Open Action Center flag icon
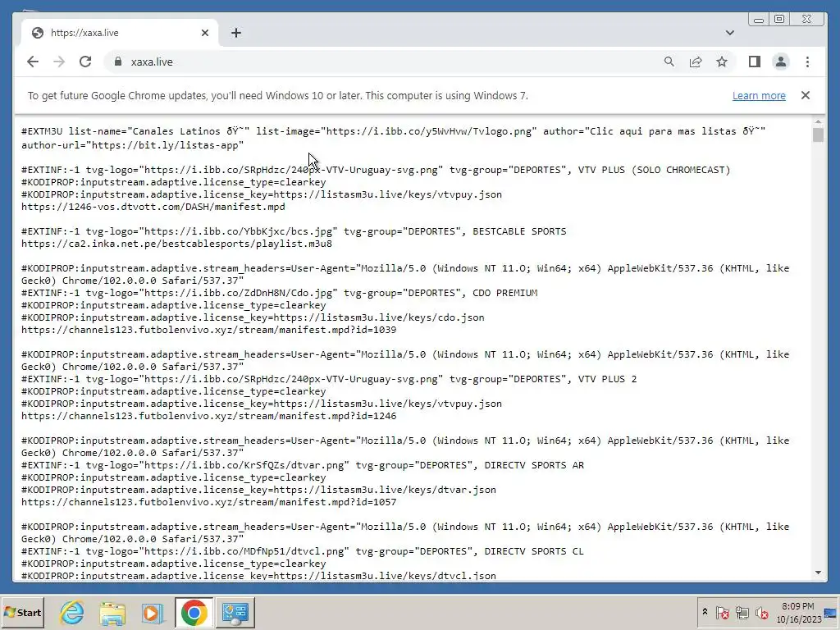Screen dimensions: 840x630 (722, 612)
